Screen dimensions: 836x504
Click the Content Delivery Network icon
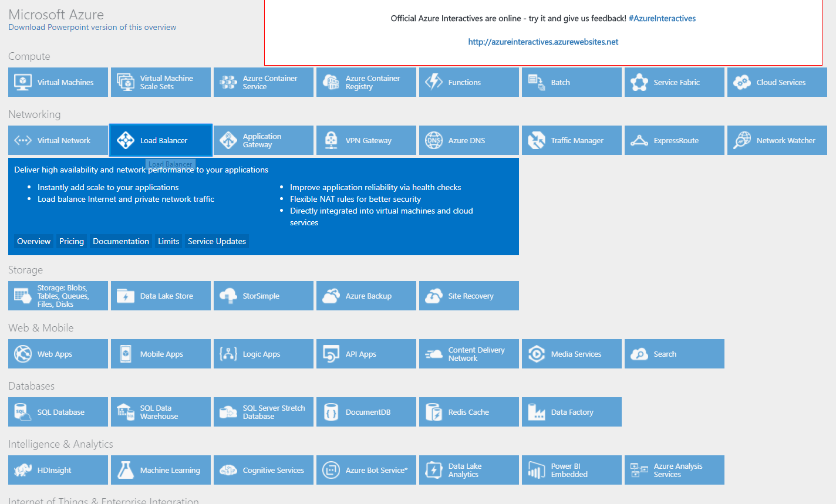tap(434, 354)
